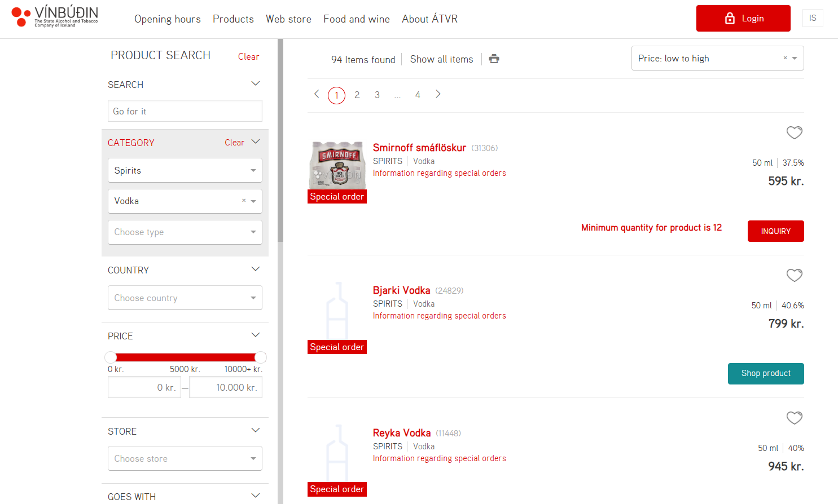838x504 pixels.
Task: Open the Products menu
Action: 233,19
